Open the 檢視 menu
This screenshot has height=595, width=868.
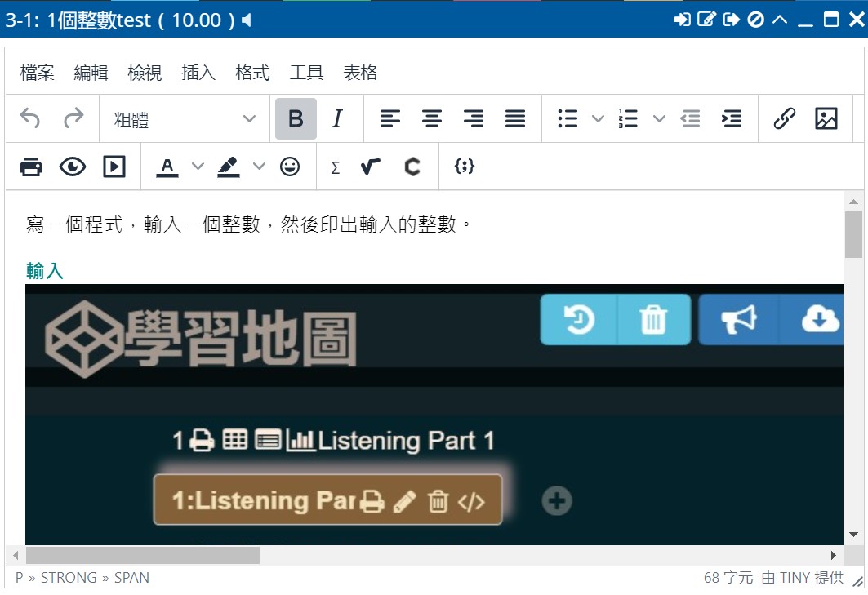145,73
